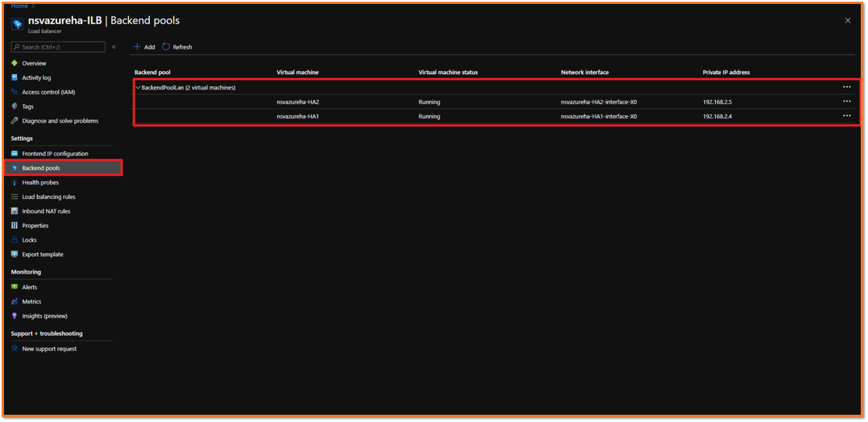The height and width of the screenshot is (422, 868).
Task: Open Access control (IAM) label
Action: click(49, 92)
